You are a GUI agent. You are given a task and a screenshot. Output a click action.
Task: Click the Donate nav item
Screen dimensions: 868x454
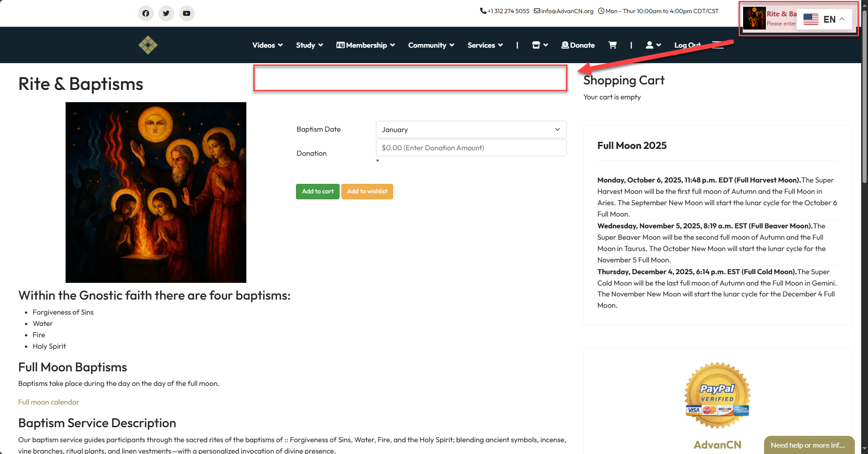tap(578, 45)
